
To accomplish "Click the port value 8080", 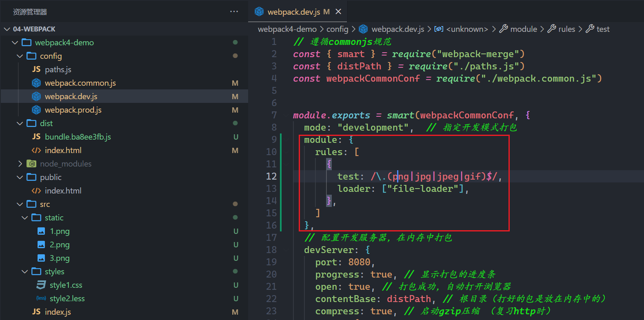I will click(x=360, y=262).
